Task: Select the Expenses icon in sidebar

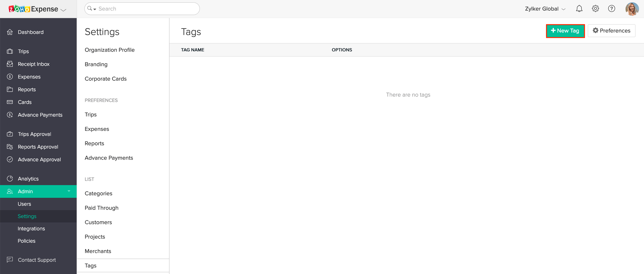Action: tap(10, 76)
